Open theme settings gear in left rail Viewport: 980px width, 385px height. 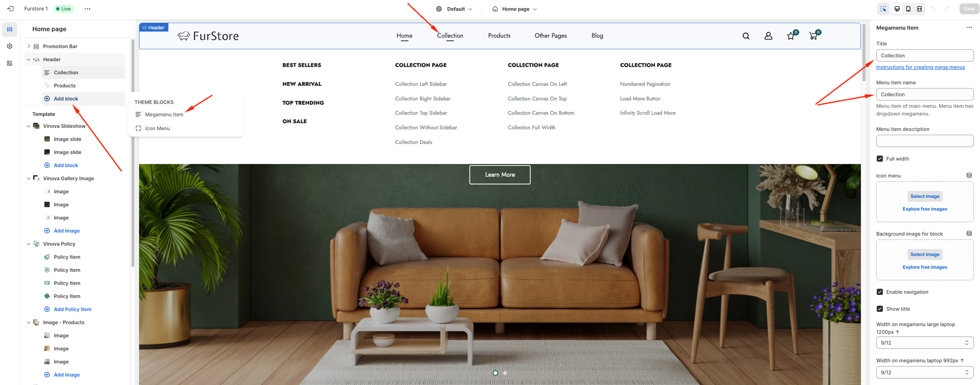pos(10,46)
